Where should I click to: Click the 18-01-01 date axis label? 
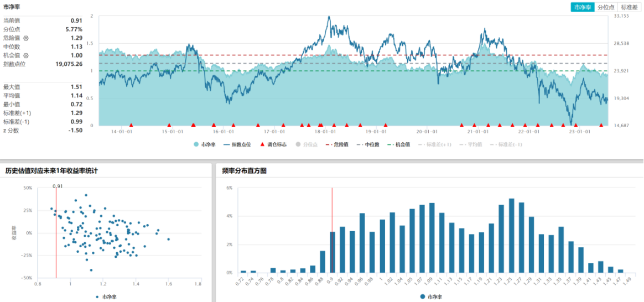(325, 132)
